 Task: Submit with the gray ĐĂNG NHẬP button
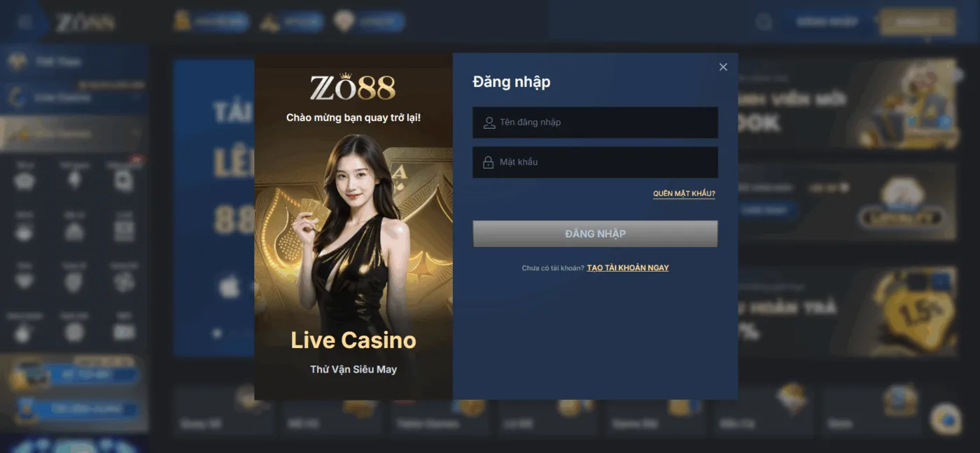(595, 234)
